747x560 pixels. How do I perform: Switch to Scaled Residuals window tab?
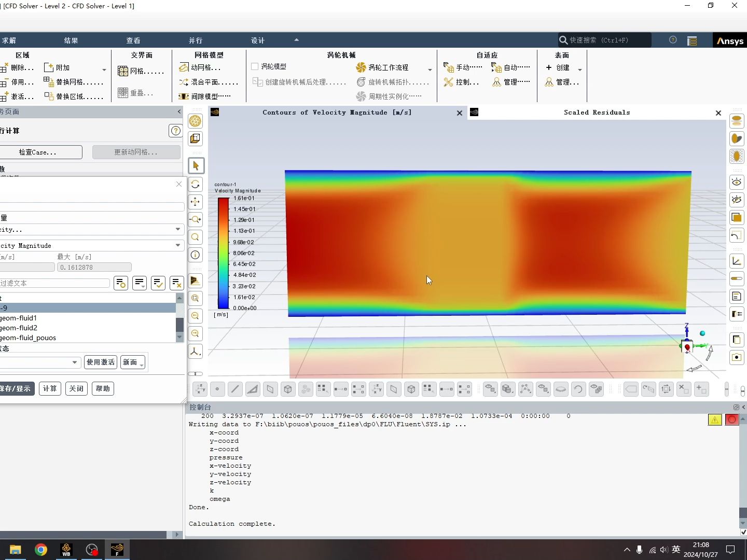[x=597, y=113]
